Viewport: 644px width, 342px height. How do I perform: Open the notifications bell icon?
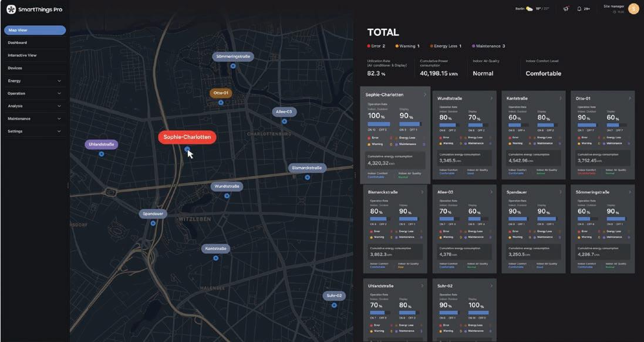tap(579, 9)
